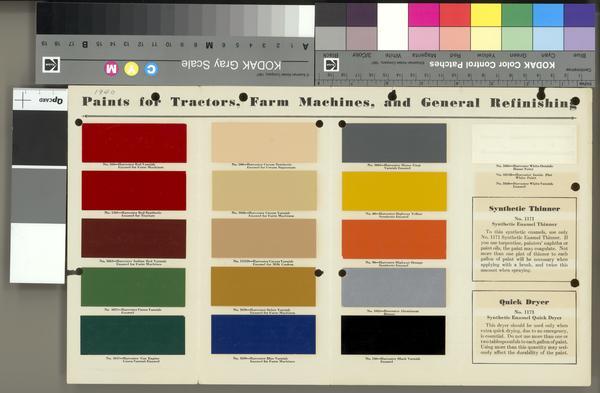Click the letter B on gray scale strip
Image resolution: width=600 pixels, height=393 pixels.
pos(85,44)
